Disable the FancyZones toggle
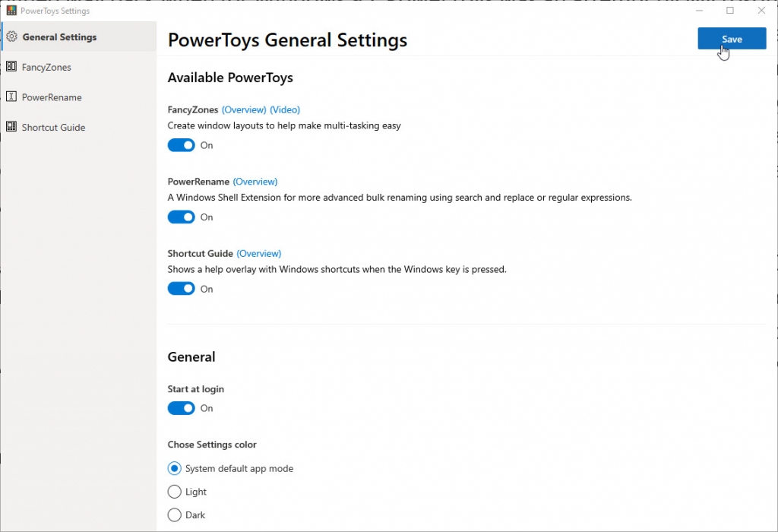 tap(181, 144)
